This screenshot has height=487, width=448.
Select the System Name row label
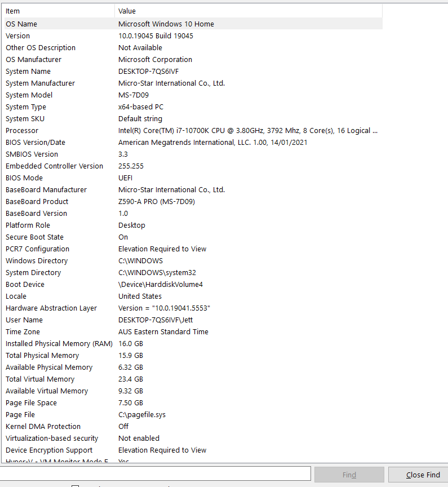[28, 71]
